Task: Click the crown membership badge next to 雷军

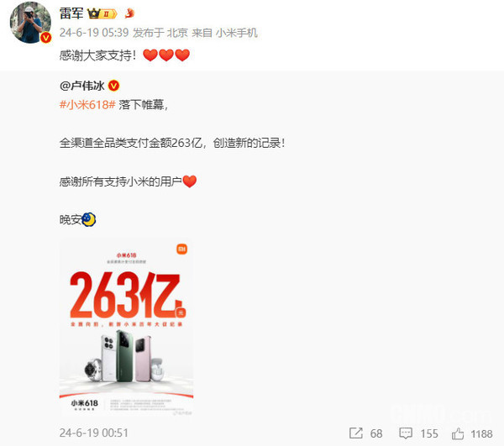Action: tap(102, 13)
